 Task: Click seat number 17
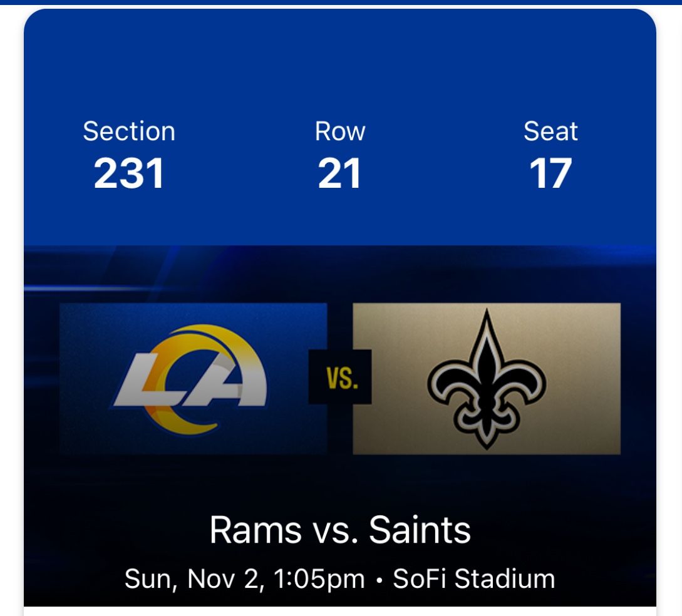[x=550, y=173]
